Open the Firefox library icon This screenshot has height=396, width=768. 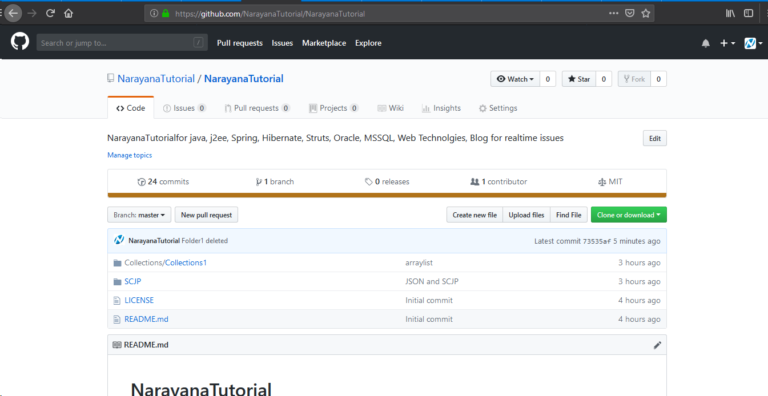730,13
